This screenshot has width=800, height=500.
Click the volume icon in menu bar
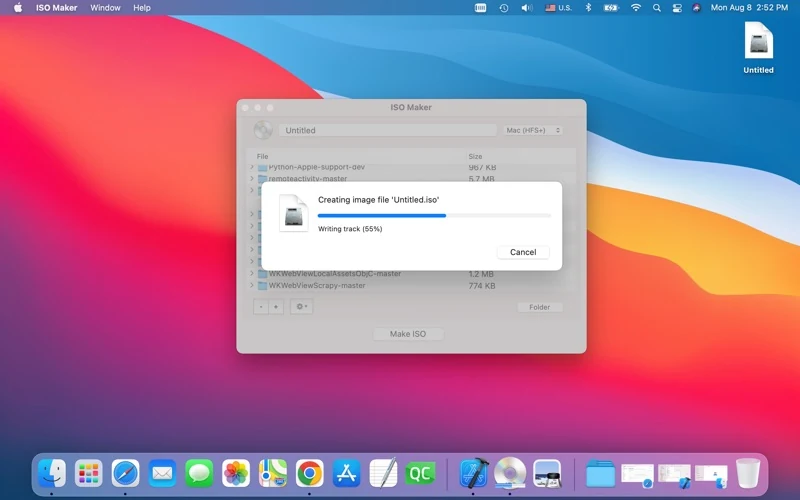[527, 8]
